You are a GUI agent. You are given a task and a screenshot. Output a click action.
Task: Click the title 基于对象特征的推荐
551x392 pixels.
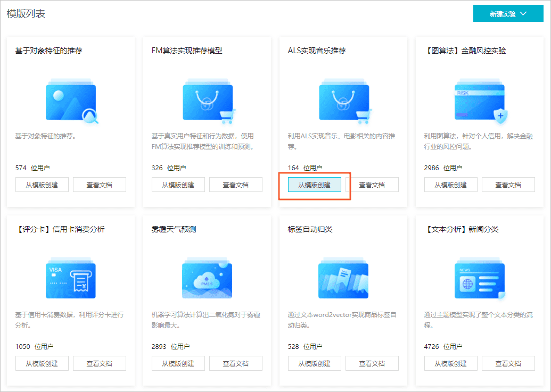tap(49, 51)
